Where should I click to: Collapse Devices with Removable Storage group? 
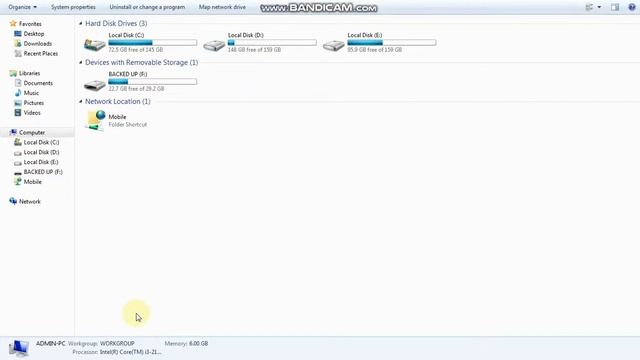click(80, 62)
